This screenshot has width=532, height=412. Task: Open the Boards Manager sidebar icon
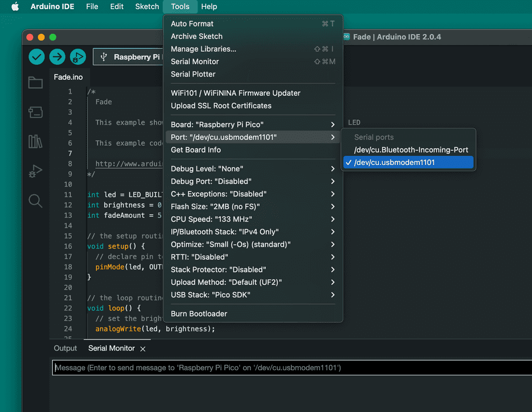point(35,112)
